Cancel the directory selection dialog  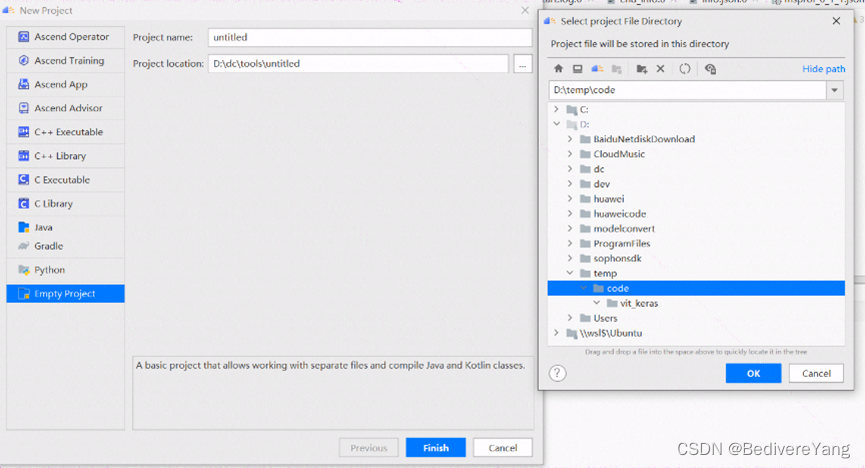(816, 374)
